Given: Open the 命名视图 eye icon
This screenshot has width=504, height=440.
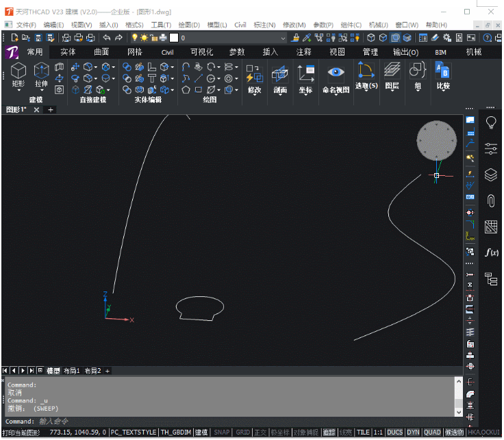Looking at the screenshot, I should click(336, 72).
